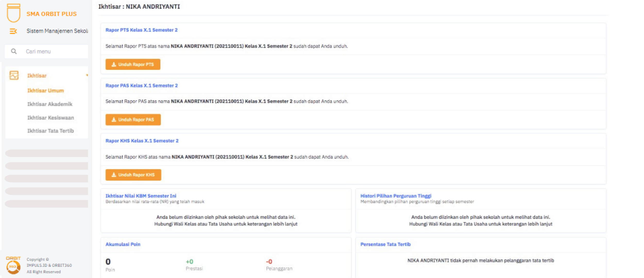Image resolution: width=644 pixels, height=278 pixels.
Task: Click the download icon on Unduh Rapor PTS
Action: (114, 64)
